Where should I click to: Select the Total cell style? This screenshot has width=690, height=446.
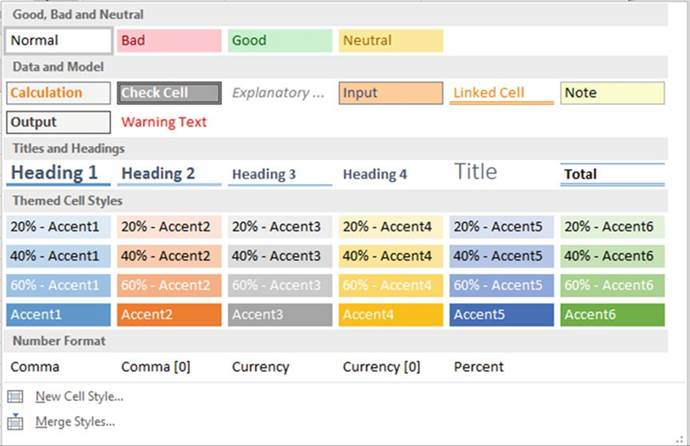point(612,174)
